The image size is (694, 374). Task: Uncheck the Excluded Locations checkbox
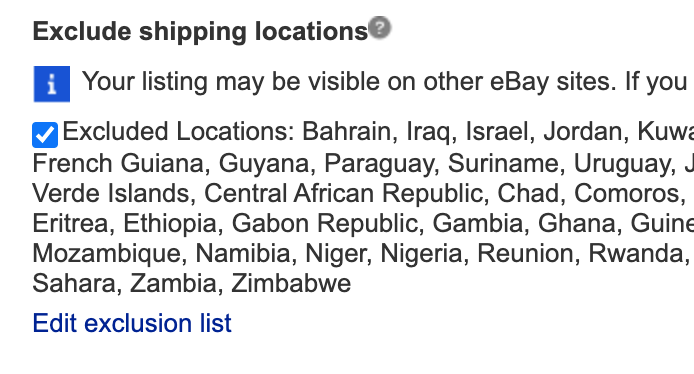(45, 135)
